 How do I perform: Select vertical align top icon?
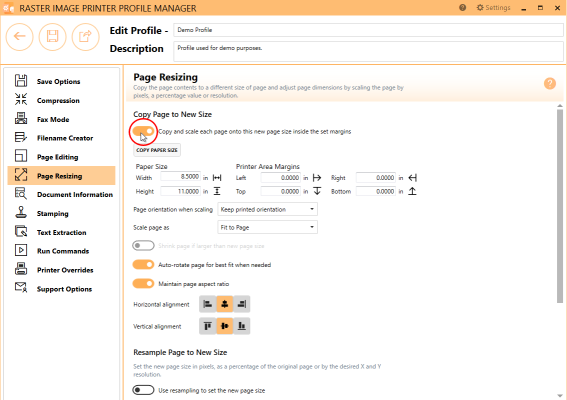click(x=208, y=326)
